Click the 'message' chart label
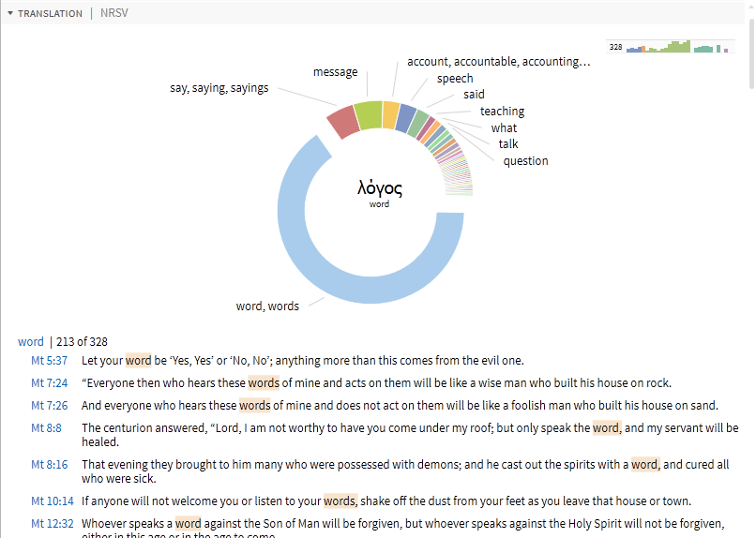 coord(335,72)
